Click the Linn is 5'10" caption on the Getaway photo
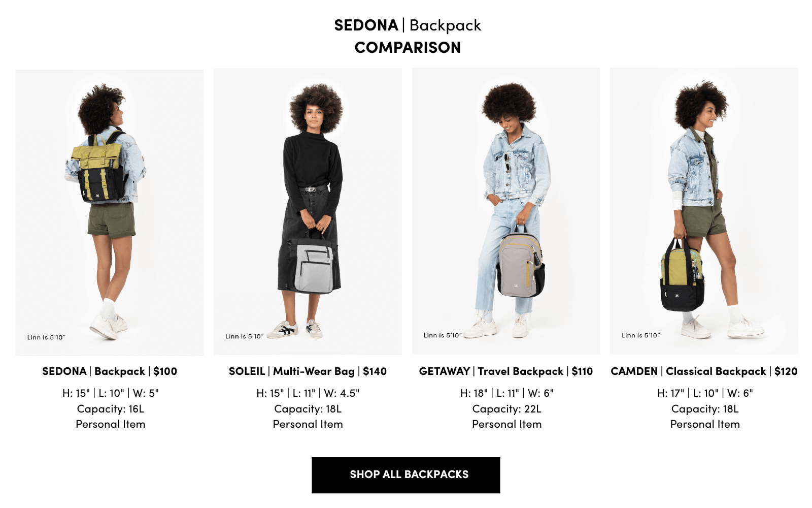 (443, 335)
